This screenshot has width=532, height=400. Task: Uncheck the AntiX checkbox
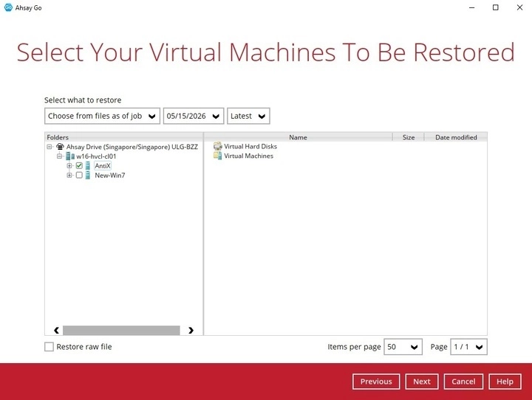click(79, 166)
